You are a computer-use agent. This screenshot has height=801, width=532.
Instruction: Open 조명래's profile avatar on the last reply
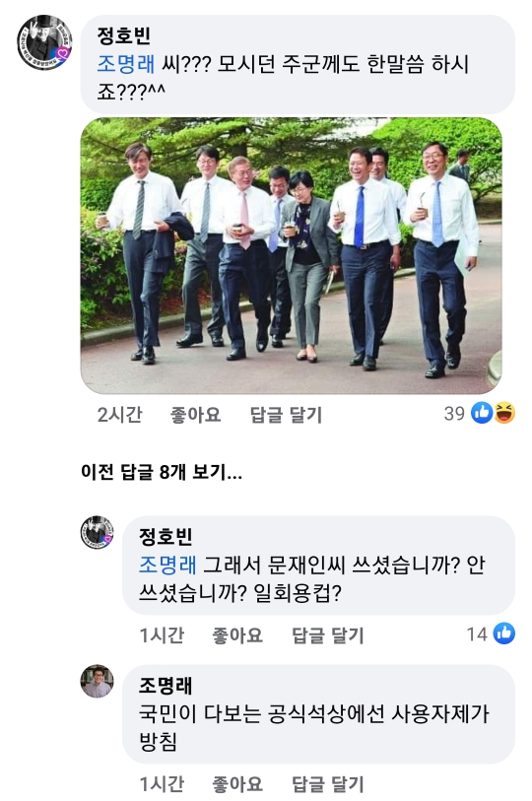click(x=98, y=682)
